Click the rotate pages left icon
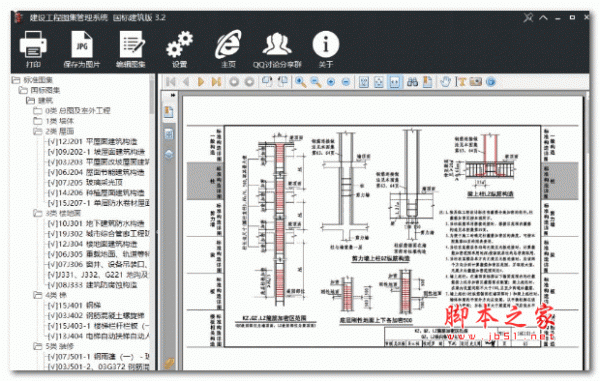The height and width of the screenshot is (381, 600). 267,81
